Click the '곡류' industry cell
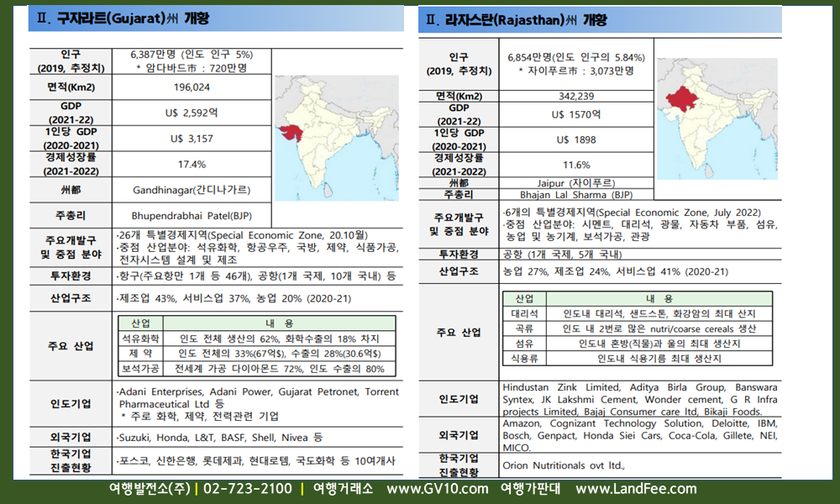 (524, 328)
